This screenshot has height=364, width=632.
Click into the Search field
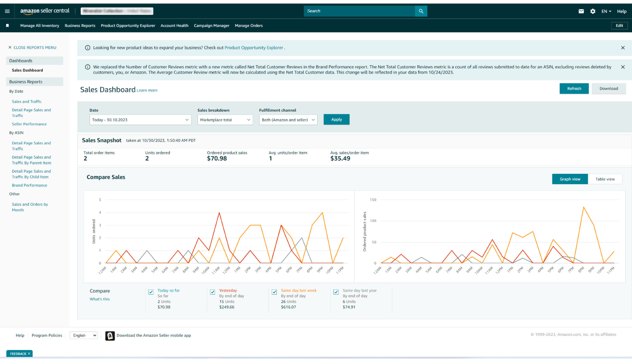(359, 11)
